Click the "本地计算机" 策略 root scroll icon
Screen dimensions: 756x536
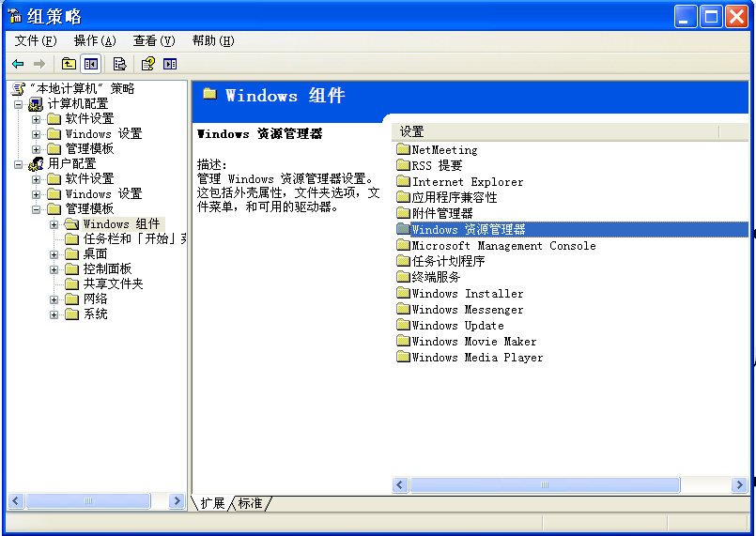[19, 88]
